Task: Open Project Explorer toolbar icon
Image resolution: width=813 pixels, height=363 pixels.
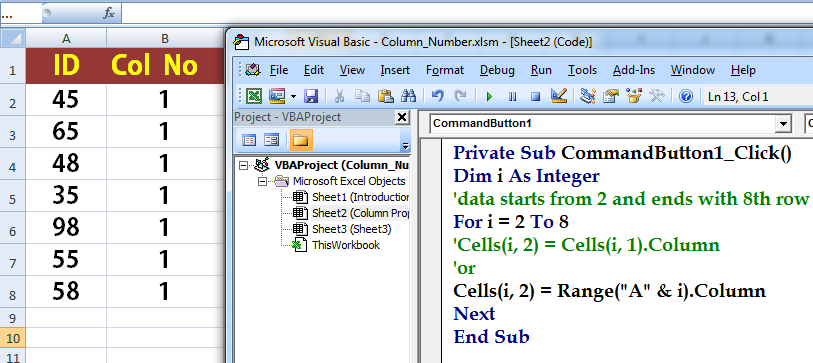Action: tap(588, 96)
